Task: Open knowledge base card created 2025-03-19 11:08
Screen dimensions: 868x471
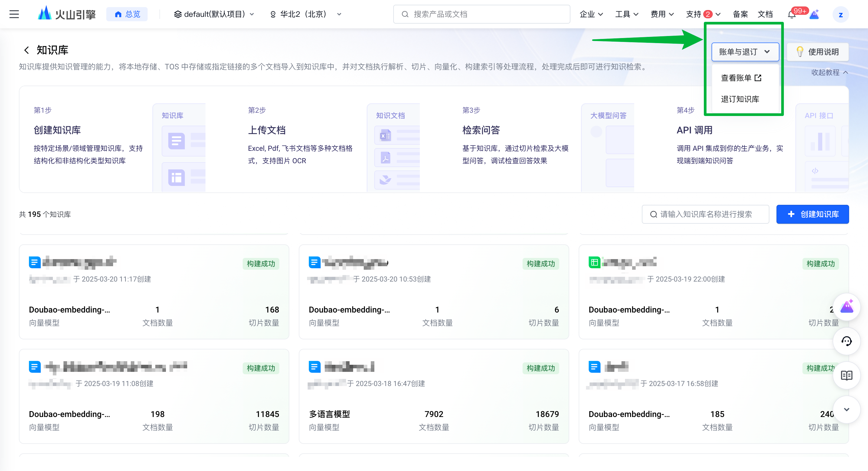Action: [x=154, y=396]
